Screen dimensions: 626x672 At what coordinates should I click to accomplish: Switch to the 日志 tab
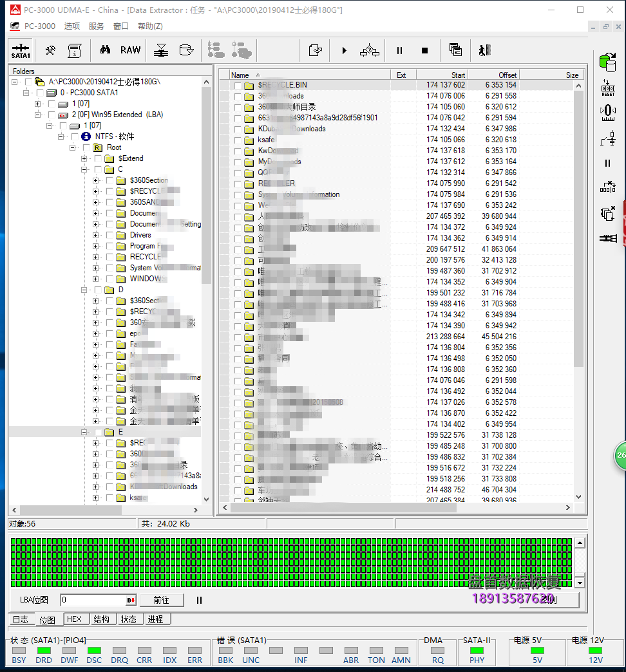pos(21,619)
